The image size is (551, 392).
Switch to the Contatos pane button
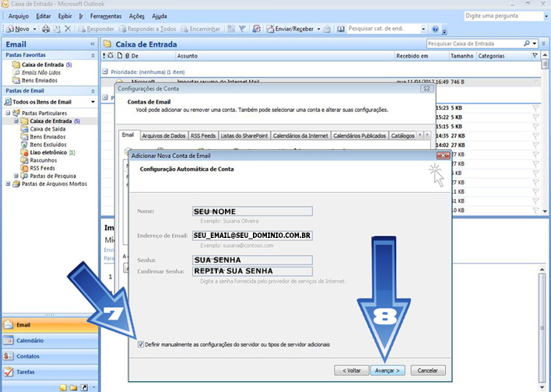coord(50,356)
